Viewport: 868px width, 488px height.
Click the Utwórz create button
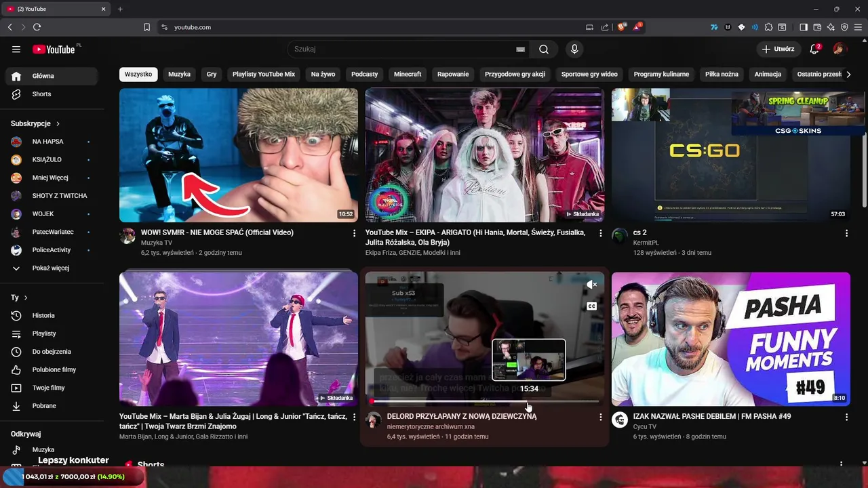(777, 49)
